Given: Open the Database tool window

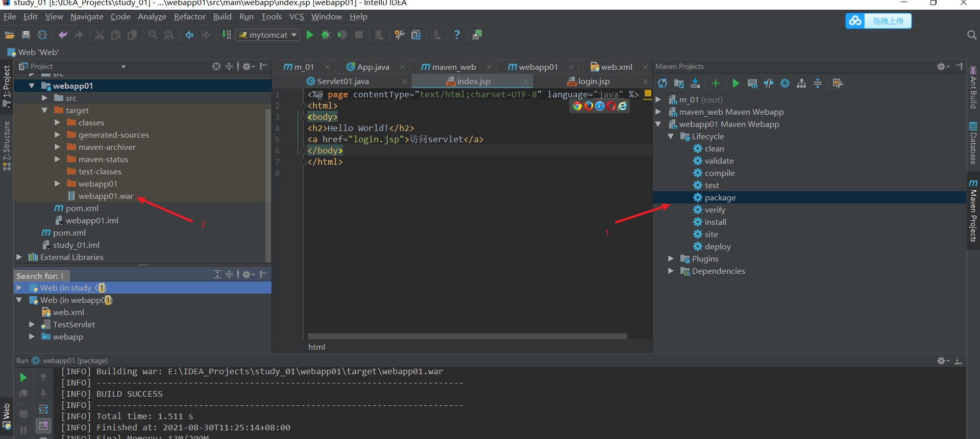Looking at the screenshot, I should pos(973,143).
